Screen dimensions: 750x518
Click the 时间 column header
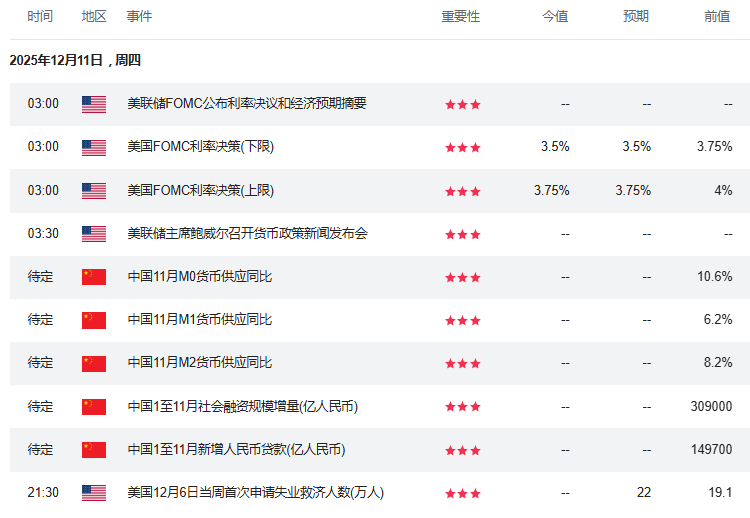tap(40, 16)
